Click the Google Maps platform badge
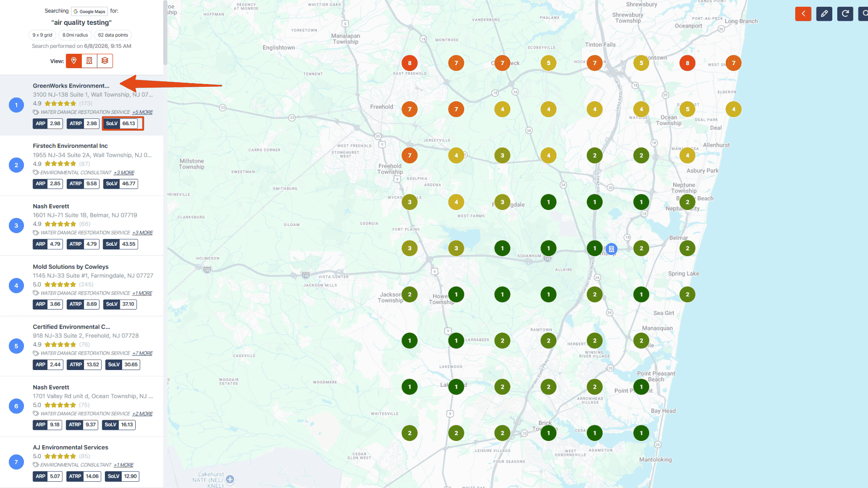 [90, 11]
